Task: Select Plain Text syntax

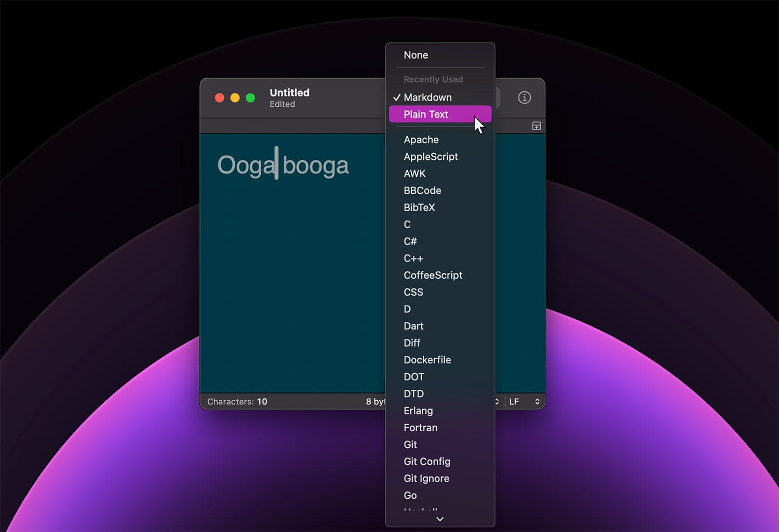Action: click(x=440, y=114)
